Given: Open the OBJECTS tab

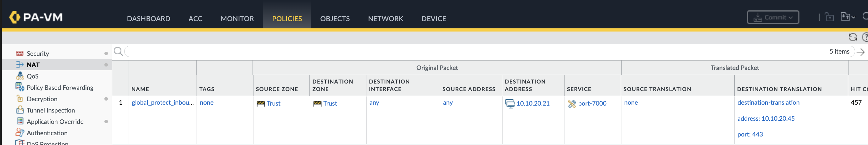Looking at the screenshot, I should tap(335, 19).
